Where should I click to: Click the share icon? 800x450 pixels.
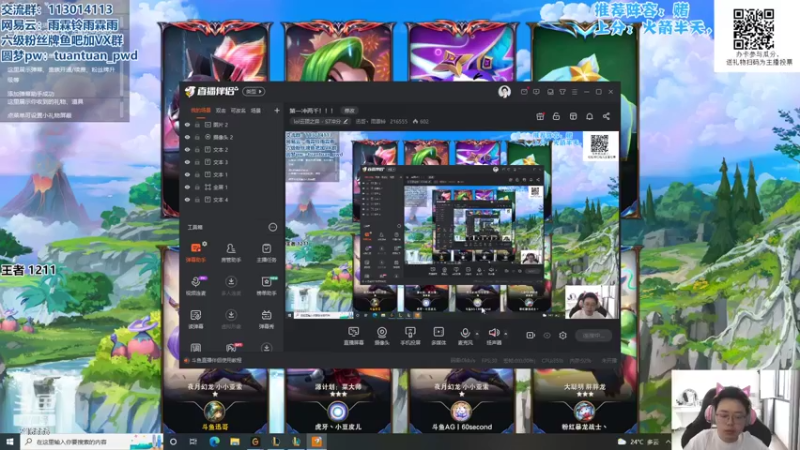pos(606,116)
